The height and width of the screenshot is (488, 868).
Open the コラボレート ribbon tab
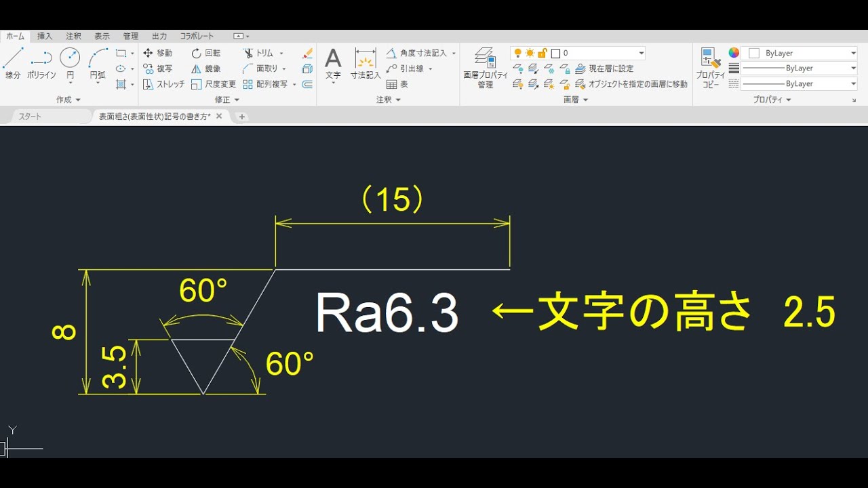(x=197, y=37)
